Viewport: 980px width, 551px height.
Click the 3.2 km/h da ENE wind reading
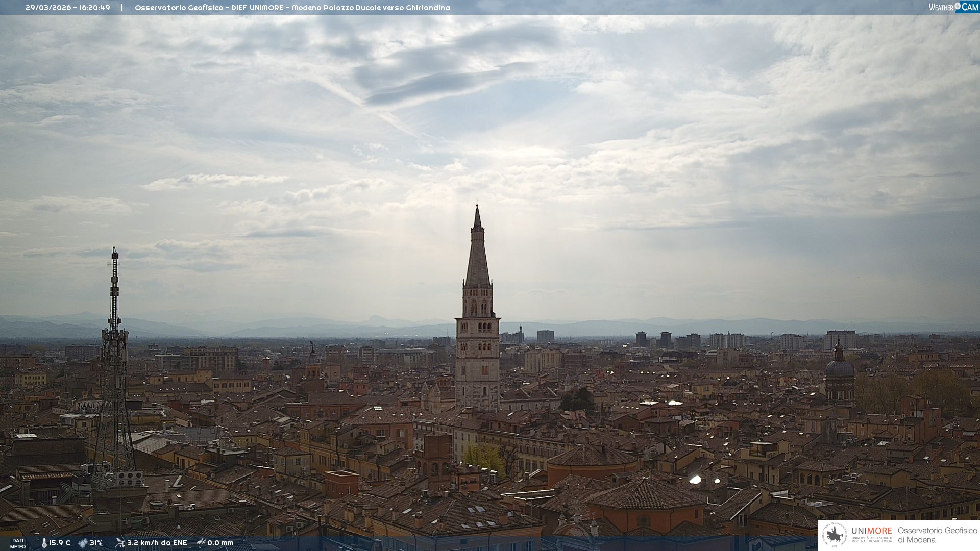[157, 543]
